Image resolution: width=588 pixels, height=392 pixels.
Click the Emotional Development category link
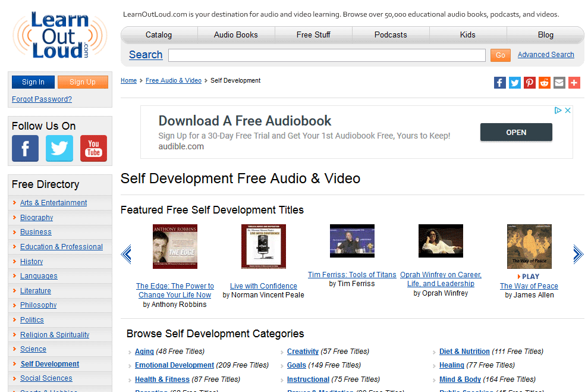tap(174, 365)
